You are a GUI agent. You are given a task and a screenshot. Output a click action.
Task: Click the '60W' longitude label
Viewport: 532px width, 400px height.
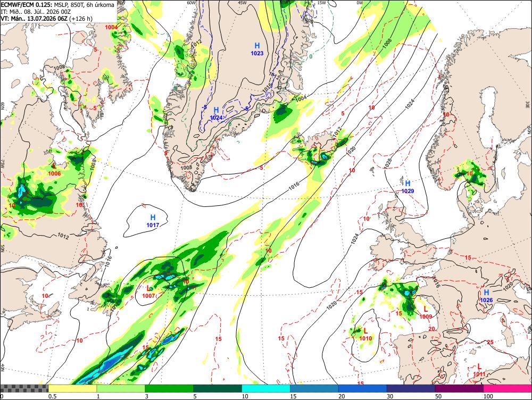tap(192, 3)
